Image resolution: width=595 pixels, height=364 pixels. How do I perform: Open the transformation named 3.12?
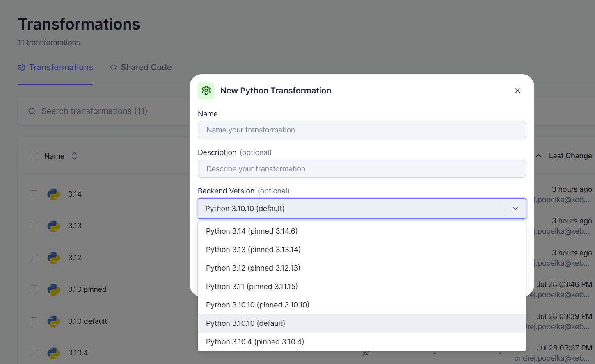click(x=75, y=258)
